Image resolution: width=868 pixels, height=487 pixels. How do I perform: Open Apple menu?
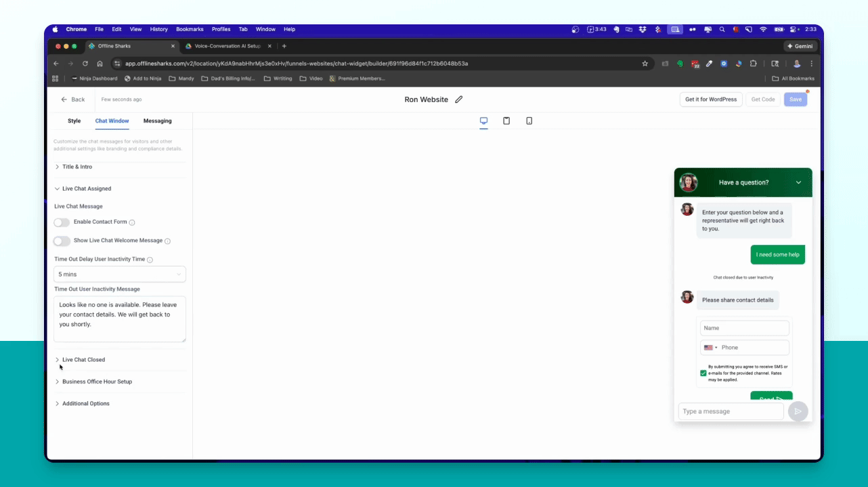point(56,29)
